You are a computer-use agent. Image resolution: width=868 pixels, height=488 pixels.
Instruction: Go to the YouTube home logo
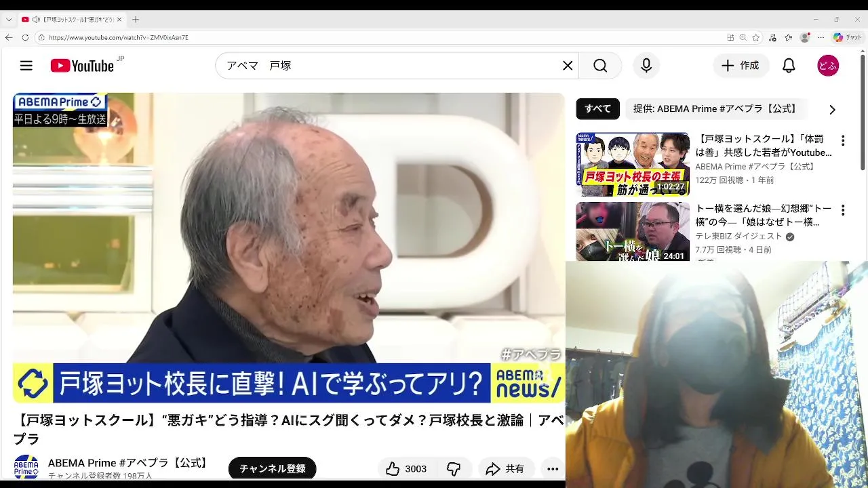click(x=82, y=66)
